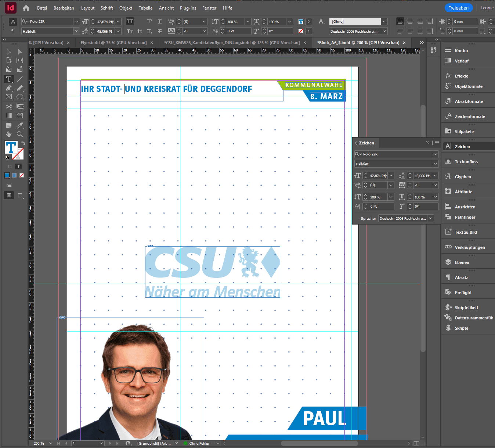495x448 pixels.
Task: Apply None color swatch in toolbox
Action: click(x=22, y=175)
